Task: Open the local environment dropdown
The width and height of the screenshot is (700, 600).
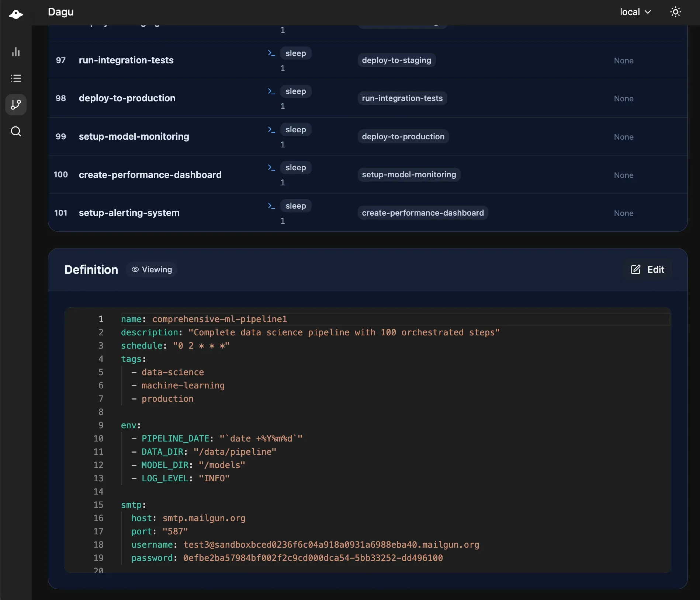Action: tap(635, 12)
